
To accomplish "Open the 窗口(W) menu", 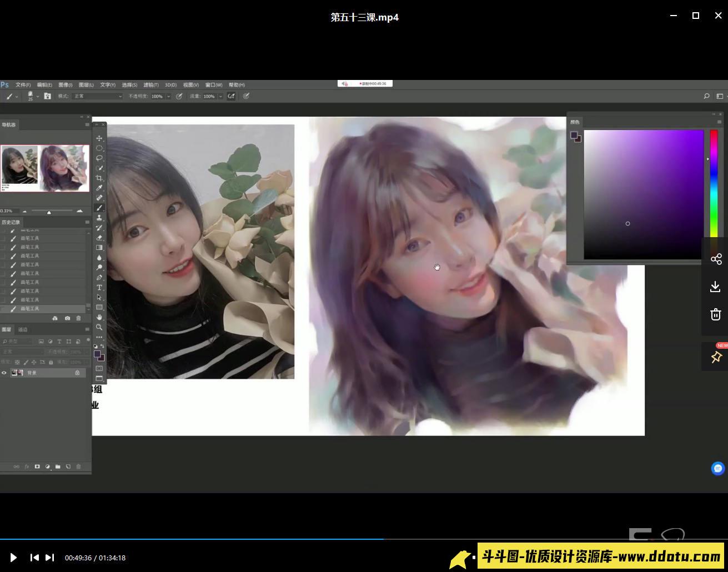I will tap(214, 85).
